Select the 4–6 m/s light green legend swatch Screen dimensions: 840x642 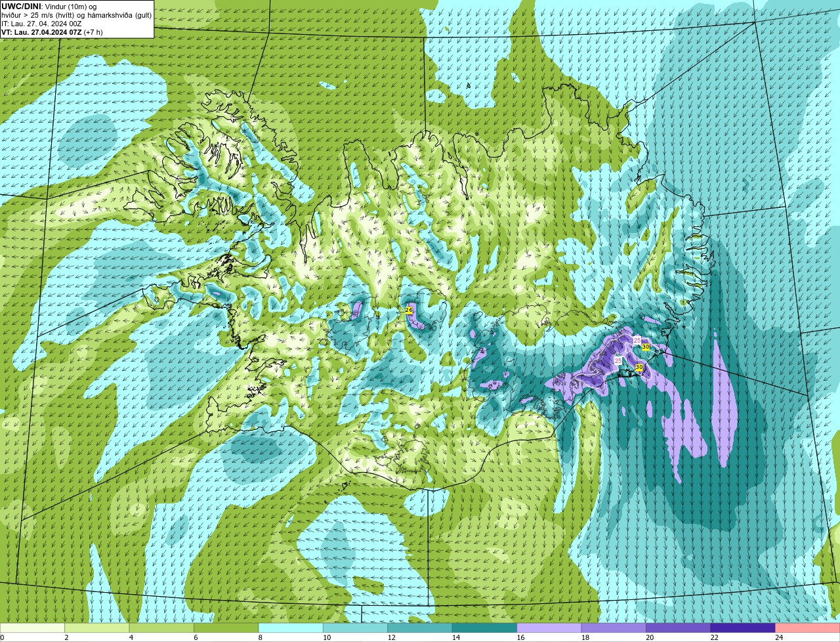tap(161, 628)
